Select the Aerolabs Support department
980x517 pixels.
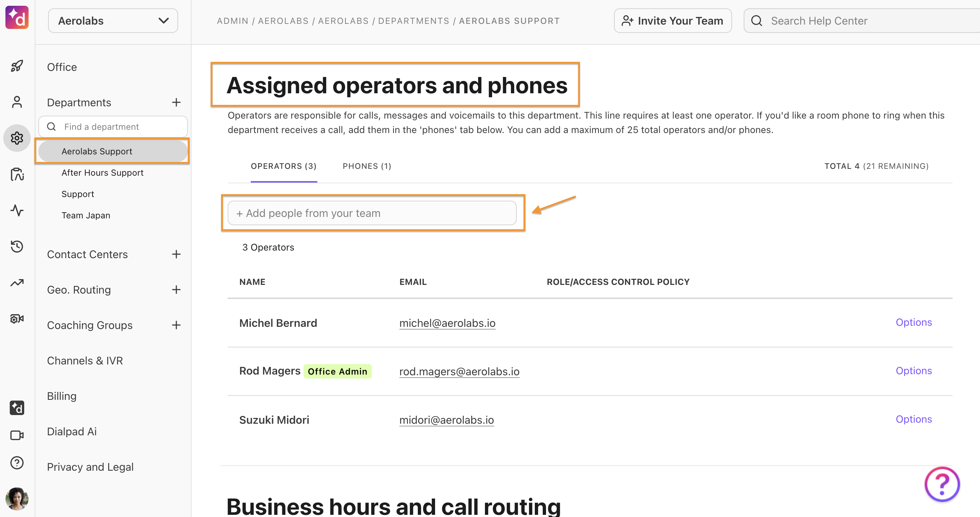coord(113,151)
